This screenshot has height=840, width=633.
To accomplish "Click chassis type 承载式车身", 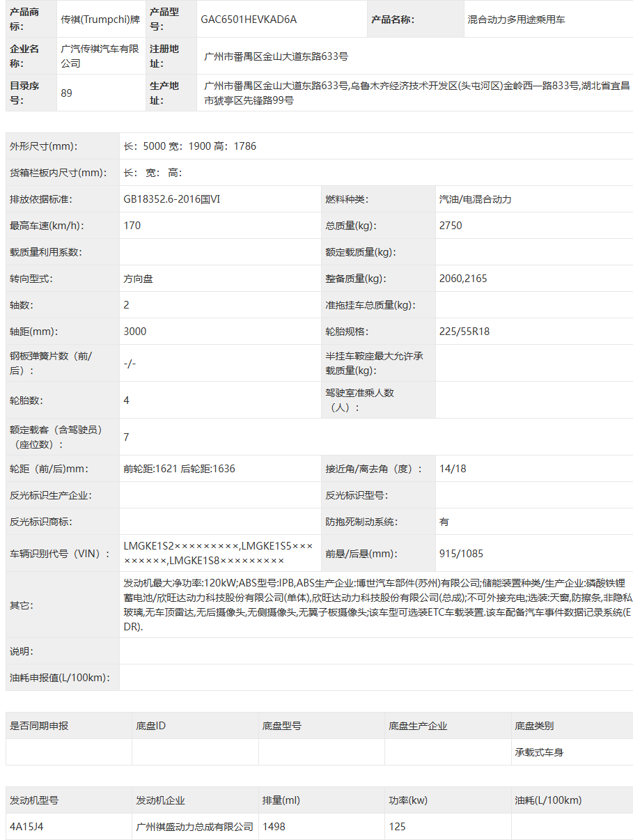I will tap(539, 752).
